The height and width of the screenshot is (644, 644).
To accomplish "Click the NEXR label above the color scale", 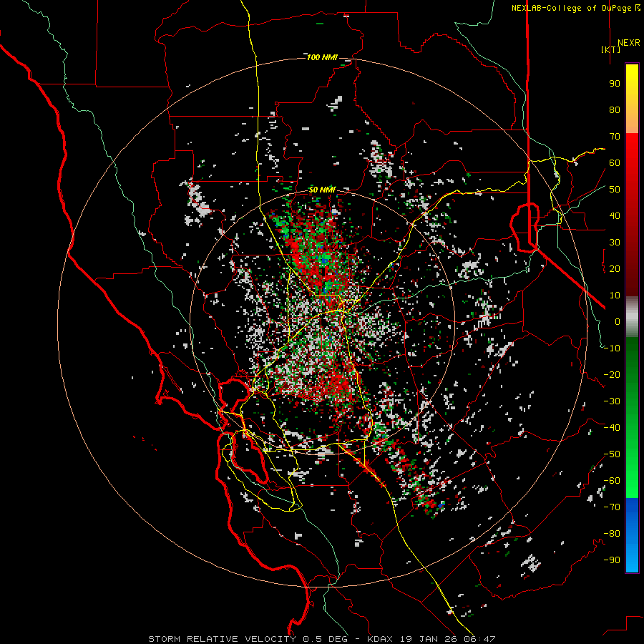I will click(x=629, y=43).
